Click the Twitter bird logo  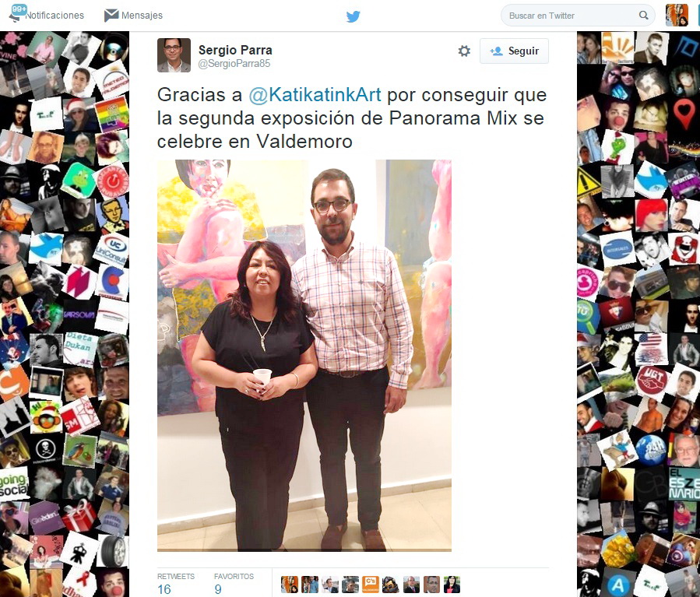pos(354,16)
